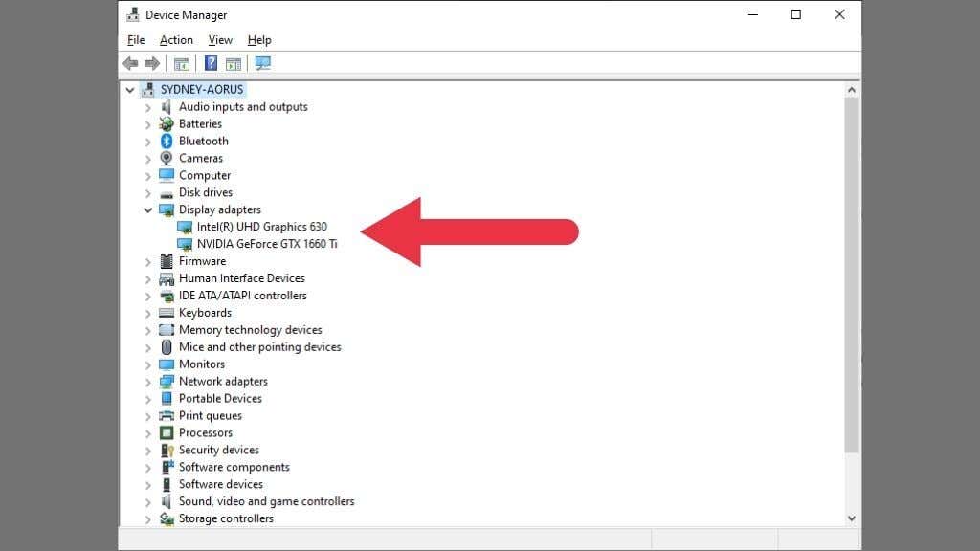Select the Security devices label
980x551 pixels.
[219, 450]
